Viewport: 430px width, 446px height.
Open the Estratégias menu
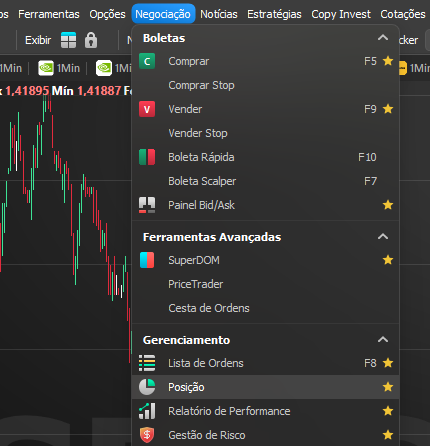274,14
